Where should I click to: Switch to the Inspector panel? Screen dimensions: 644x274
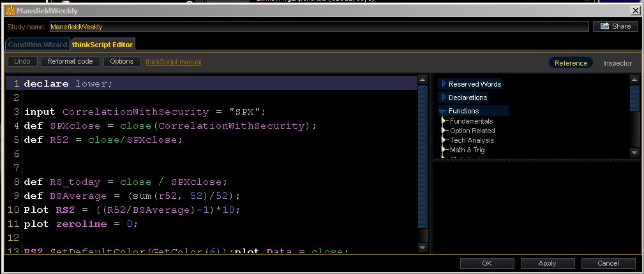click(617, 63)
